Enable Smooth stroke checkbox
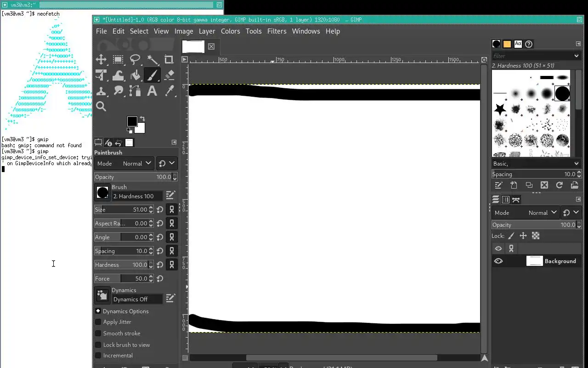The height and width of the screenshot is (368, 588). 98,333
